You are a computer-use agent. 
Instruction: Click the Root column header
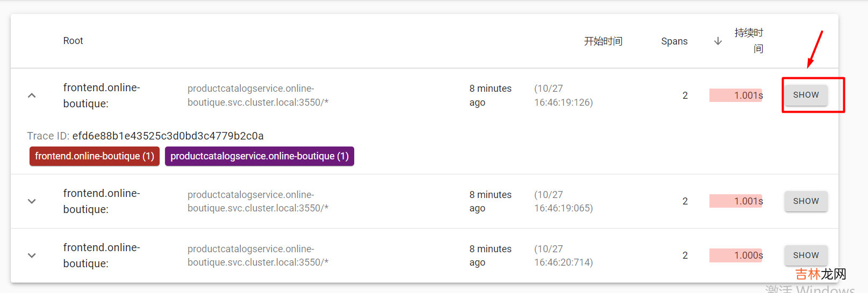point(73,41)
